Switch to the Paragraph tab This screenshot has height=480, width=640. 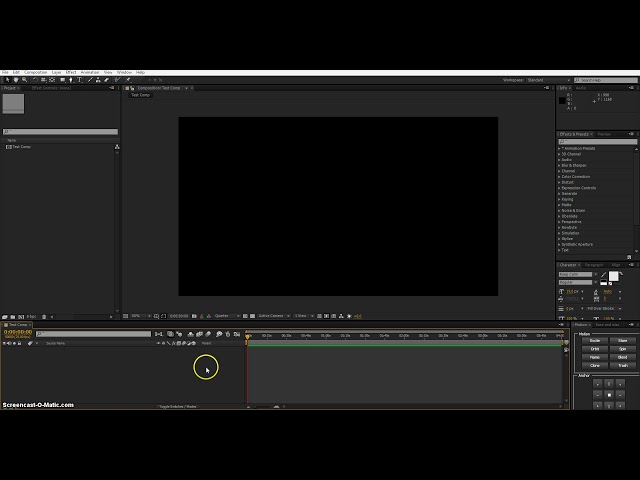click(593, 265)
